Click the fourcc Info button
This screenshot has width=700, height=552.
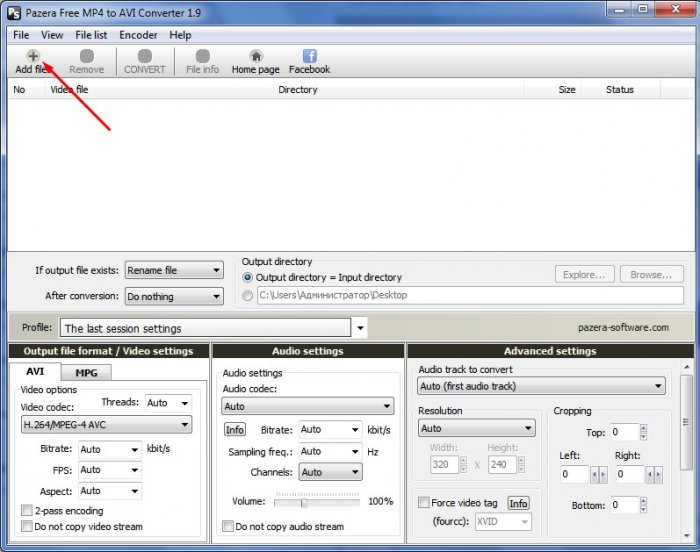(x=518, y=503)
